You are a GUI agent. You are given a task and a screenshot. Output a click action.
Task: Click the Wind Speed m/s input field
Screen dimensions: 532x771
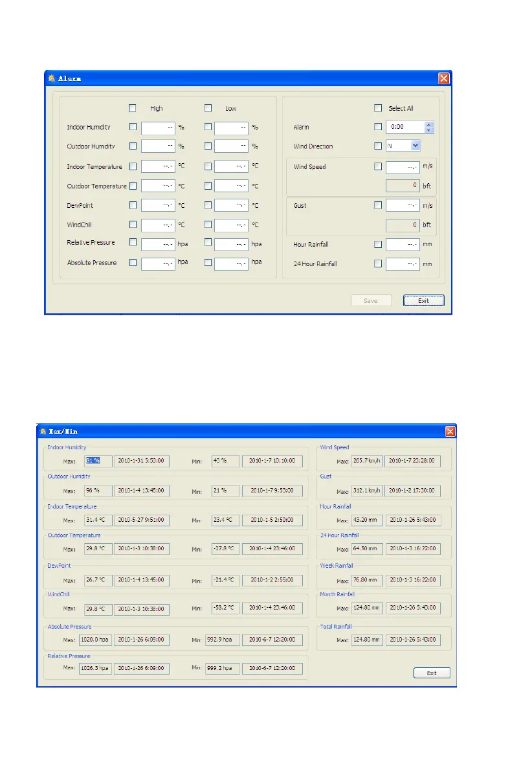point(403,168)
